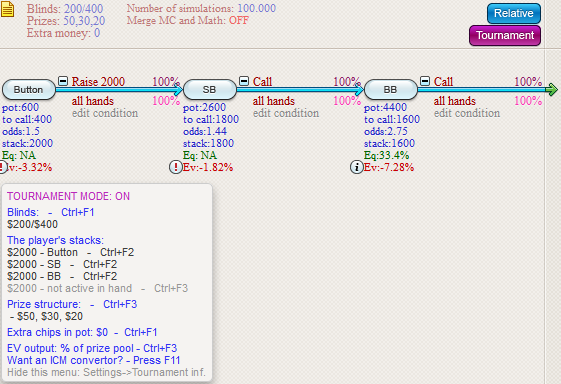This screenshot has height=384, width=561.
Task: Click all hands range under SB Call
Action: point(274,101)
